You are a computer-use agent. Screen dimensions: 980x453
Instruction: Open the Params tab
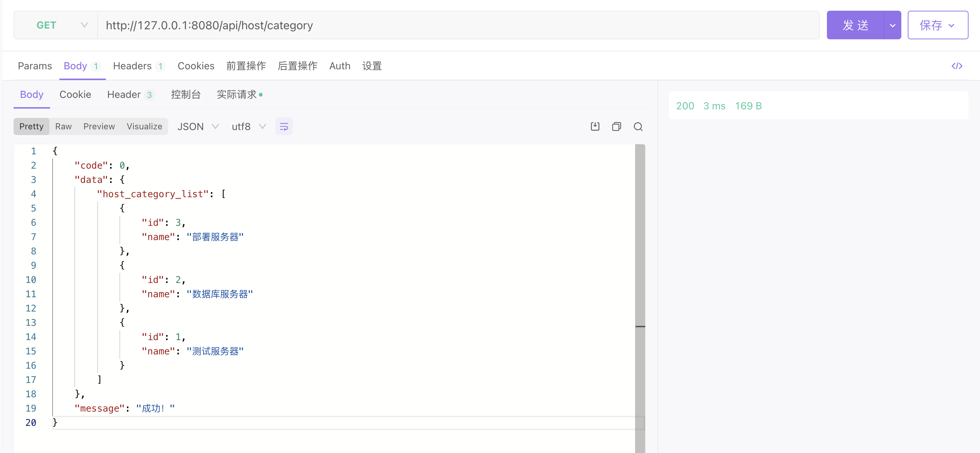click(x=35, y=66)
